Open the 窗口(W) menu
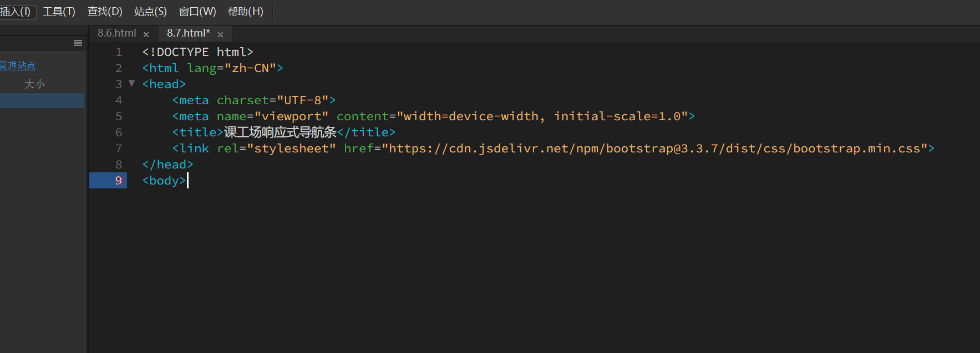The image size is (980, 353). (x=197, y=12)
